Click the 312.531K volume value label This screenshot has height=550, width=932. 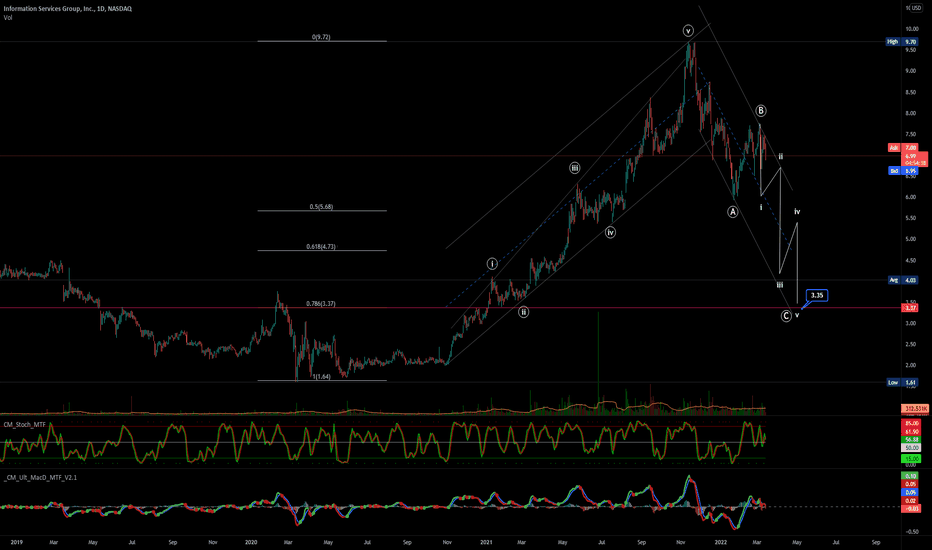[x=914, y=408]
